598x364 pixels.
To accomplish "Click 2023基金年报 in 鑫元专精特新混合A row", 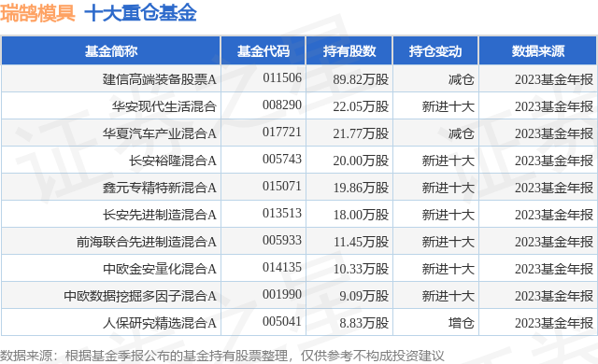I will coord(554,188).
